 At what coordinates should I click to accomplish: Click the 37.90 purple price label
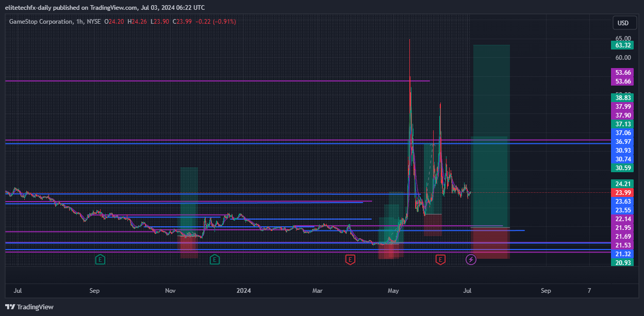[x=623, y=115]
